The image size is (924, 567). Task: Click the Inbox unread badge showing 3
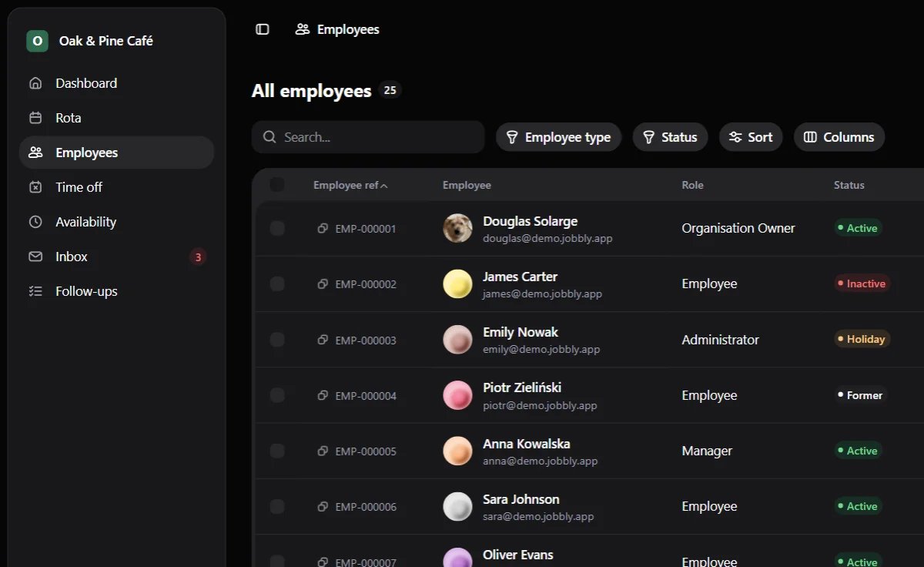(x=198, y=257)
